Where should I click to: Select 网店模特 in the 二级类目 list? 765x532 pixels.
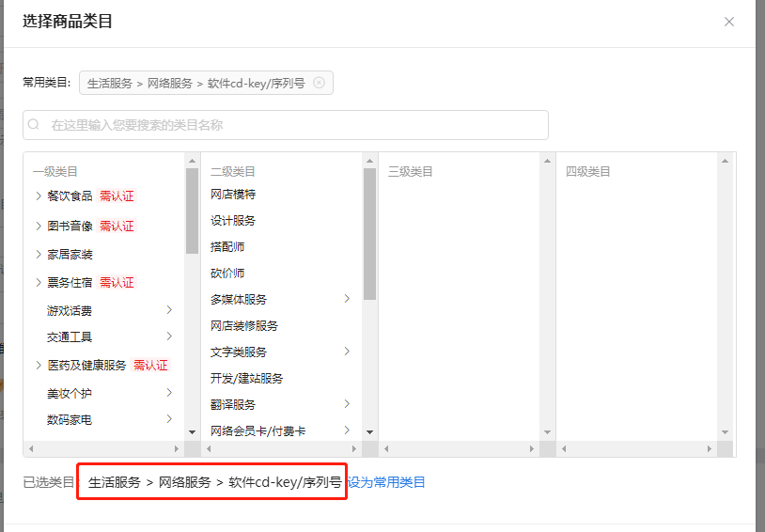point(233,195)
